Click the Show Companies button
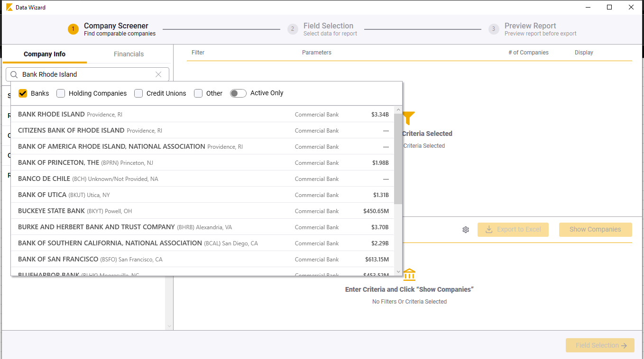 [595, 229]
